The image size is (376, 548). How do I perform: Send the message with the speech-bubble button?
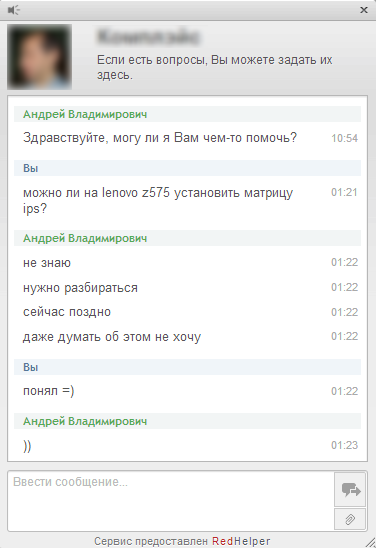(350, 489)
